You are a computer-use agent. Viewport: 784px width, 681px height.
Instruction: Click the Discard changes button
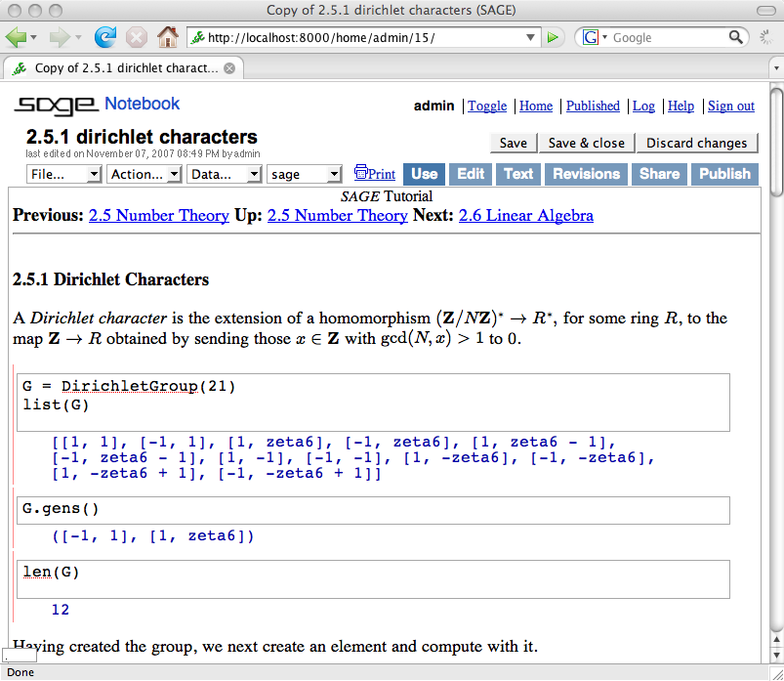click(x=696, y=143)
